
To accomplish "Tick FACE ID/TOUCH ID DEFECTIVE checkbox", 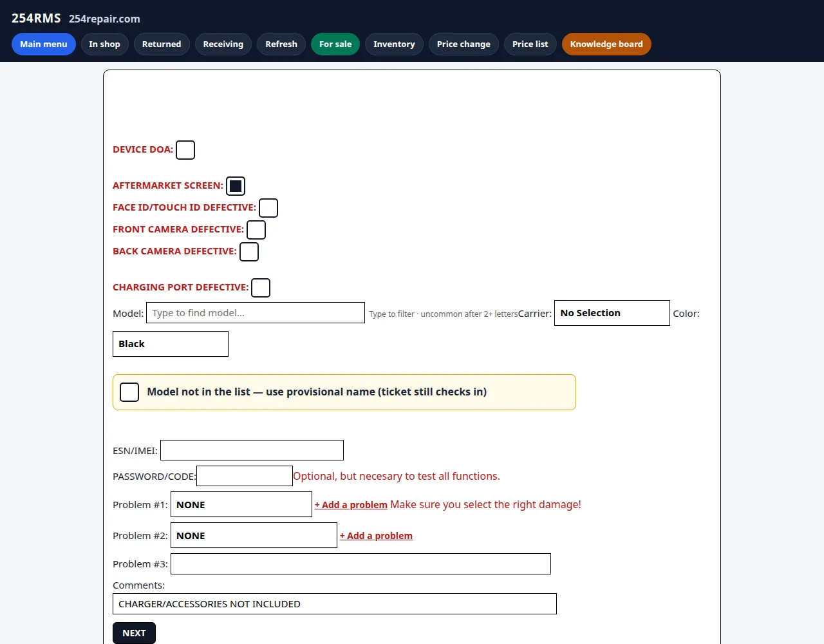I will coord(268,208).
